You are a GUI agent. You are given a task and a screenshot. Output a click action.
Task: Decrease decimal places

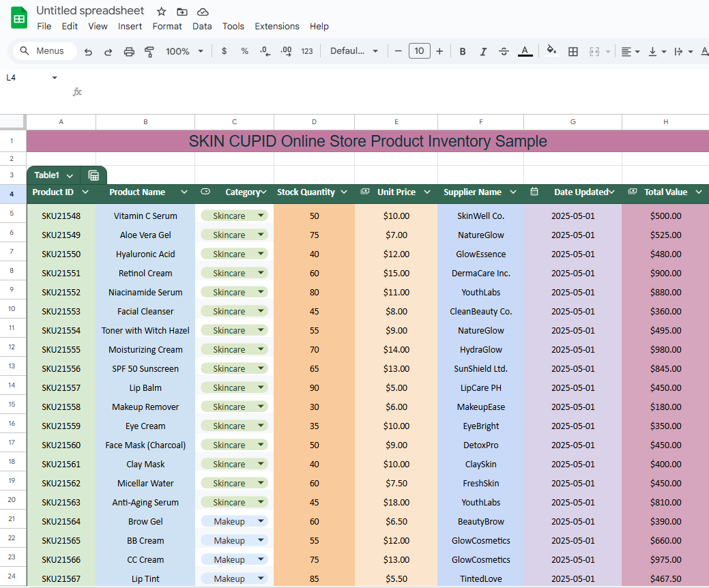tap(265, 51)
